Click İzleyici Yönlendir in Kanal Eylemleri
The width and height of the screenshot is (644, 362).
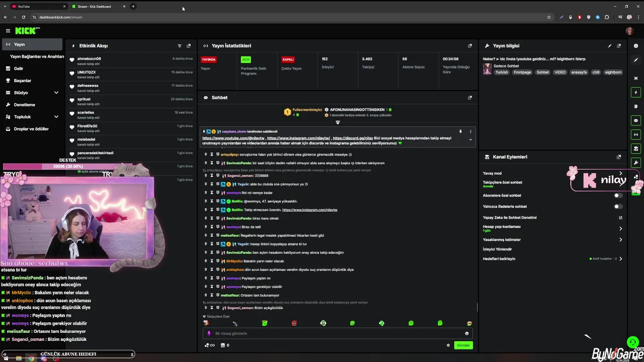498,249
